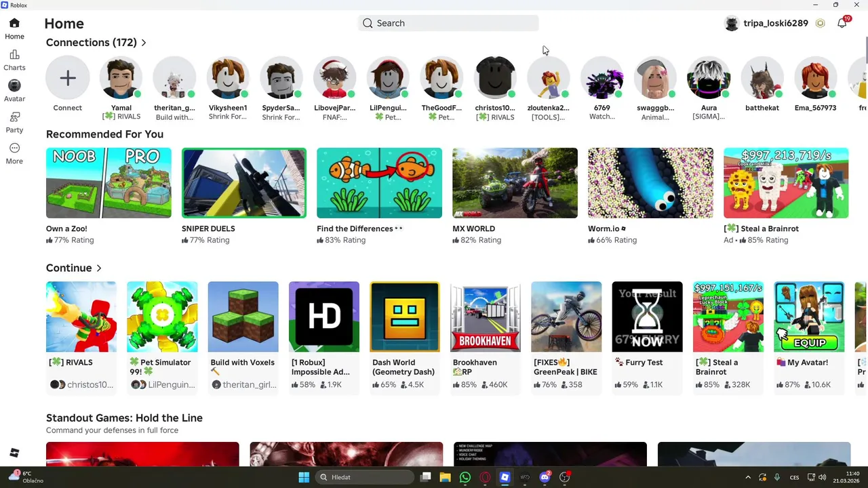The width and height of the screenshot is (868, 488).
Task: Open the Task View taskbar icon
Action: [425, 477]
